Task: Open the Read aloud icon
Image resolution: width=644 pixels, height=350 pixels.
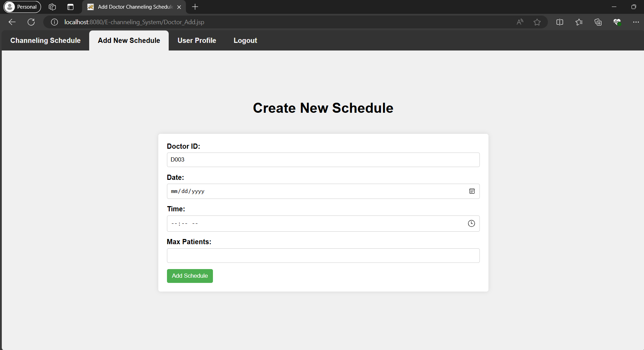Action: click(x=520, y=22)
